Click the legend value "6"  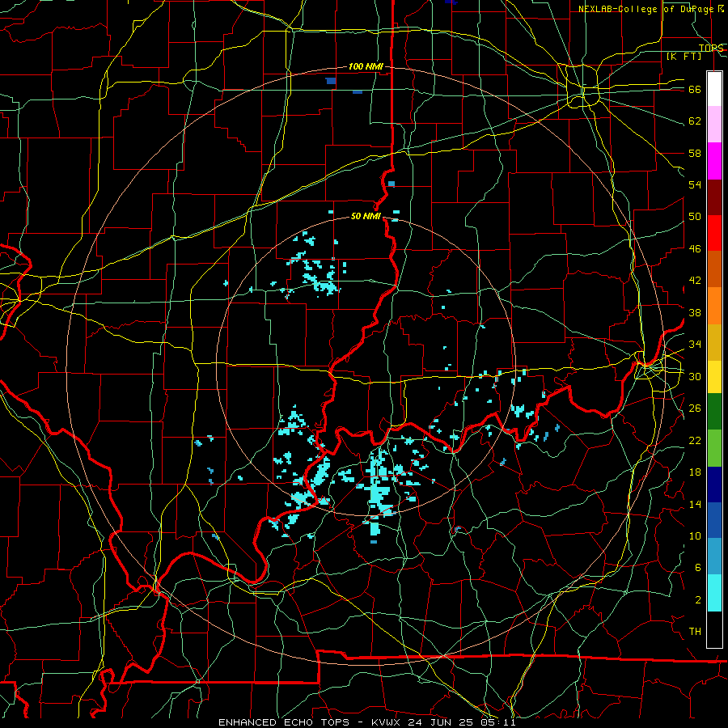698,568
